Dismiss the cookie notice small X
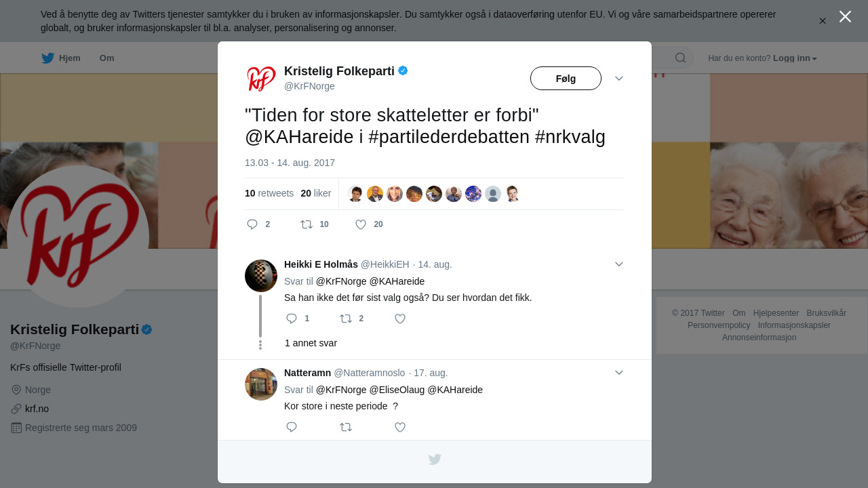Image resolution: width=868 pixels, height=488 pixels. pyautogui.click(x=823, y=21)
